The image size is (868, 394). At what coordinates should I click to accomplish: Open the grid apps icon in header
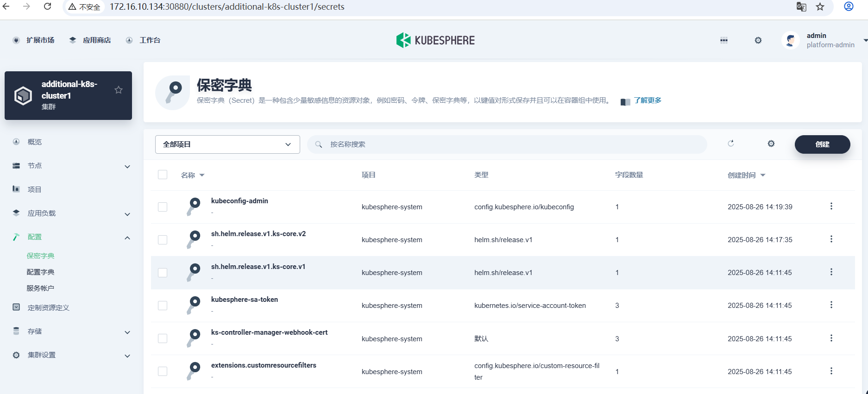coord(724,40)
